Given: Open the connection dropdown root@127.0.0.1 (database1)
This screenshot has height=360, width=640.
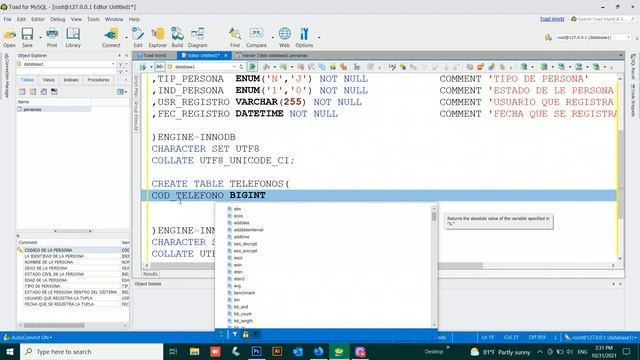Looking at the screenshot, I should [594, 38].
